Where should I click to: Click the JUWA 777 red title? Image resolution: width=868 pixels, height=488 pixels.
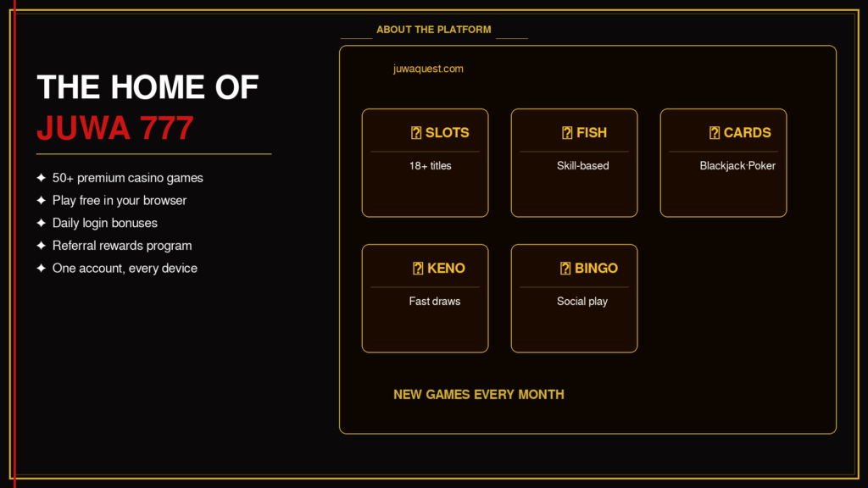115,129
